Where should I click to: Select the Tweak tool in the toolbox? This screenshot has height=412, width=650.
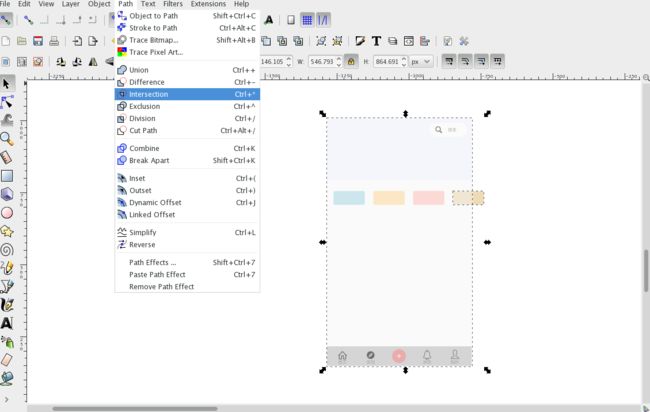[7, 120]
